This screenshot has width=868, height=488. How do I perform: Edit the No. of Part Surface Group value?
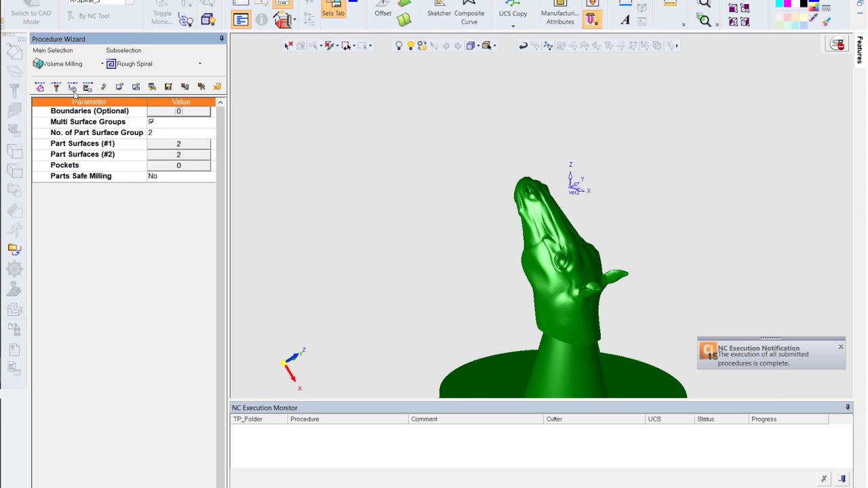pyautogui.click(x=180, y=133)
